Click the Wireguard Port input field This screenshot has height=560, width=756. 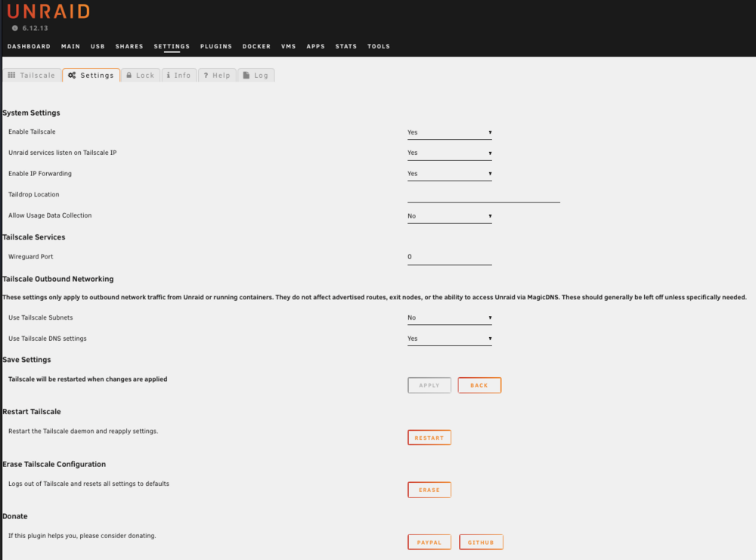[449, 257]
